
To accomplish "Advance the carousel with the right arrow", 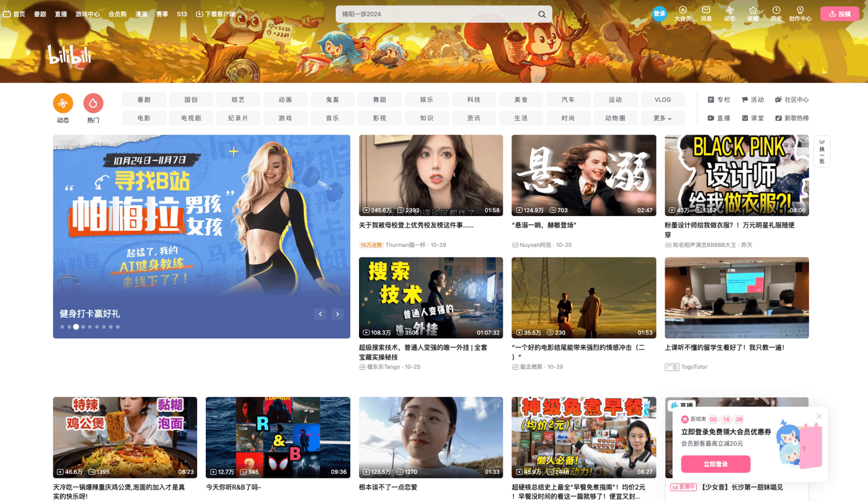I will 337,314.
